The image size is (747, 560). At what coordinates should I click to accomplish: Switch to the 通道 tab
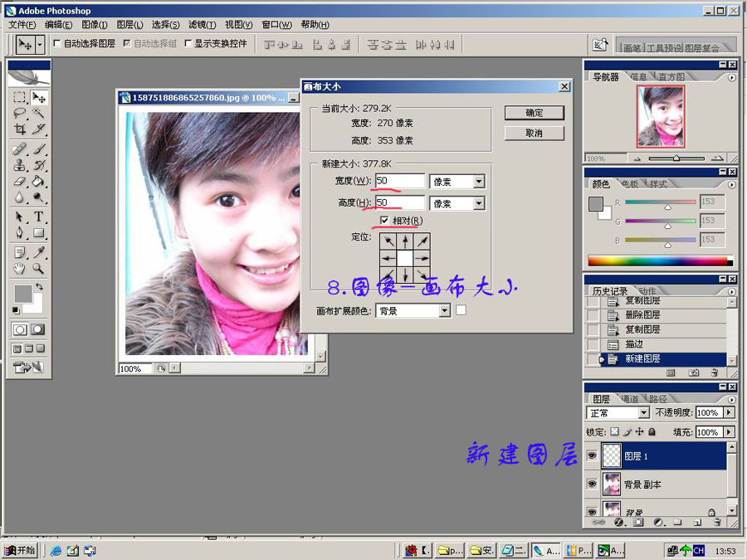click(x=629, y=398)
